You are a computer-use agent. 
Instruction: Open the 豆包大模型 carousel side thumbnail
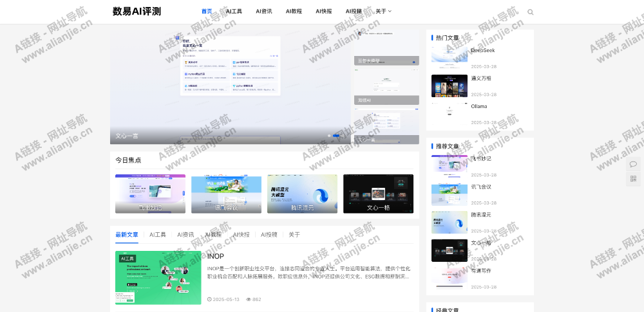pyautogui.click(x=386, y=47)
